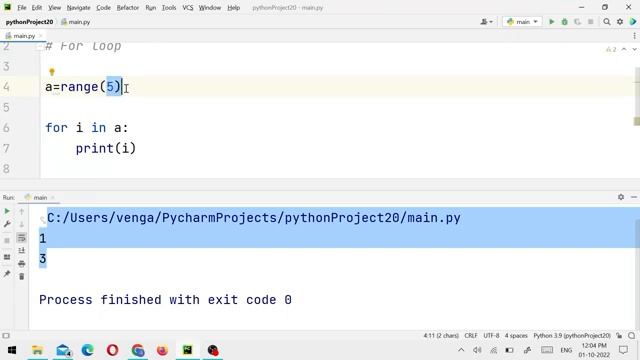
Task: Open the VCS menu
Action: coord(188,8)
